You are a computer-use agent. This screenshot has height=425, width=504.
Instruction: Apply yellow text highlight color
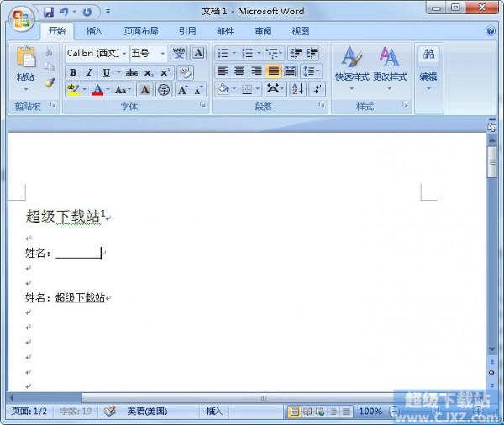73,90
